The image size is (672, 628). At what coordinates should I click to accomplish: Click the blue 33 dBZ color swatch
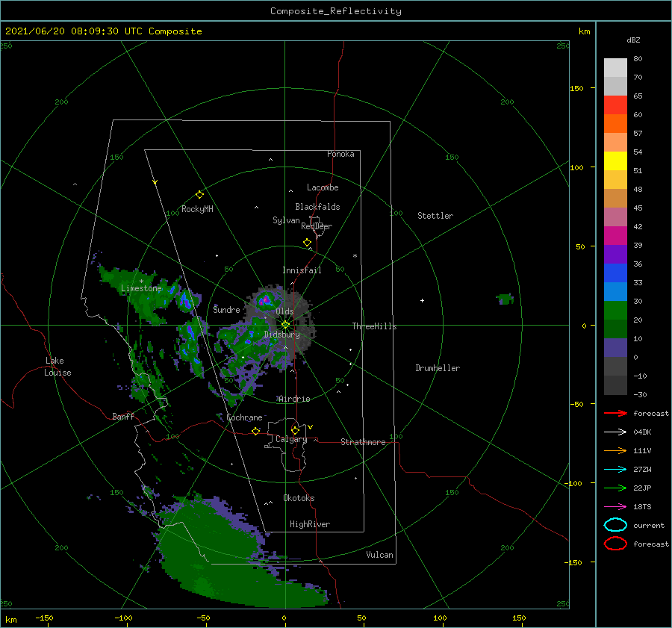point(615,273)
